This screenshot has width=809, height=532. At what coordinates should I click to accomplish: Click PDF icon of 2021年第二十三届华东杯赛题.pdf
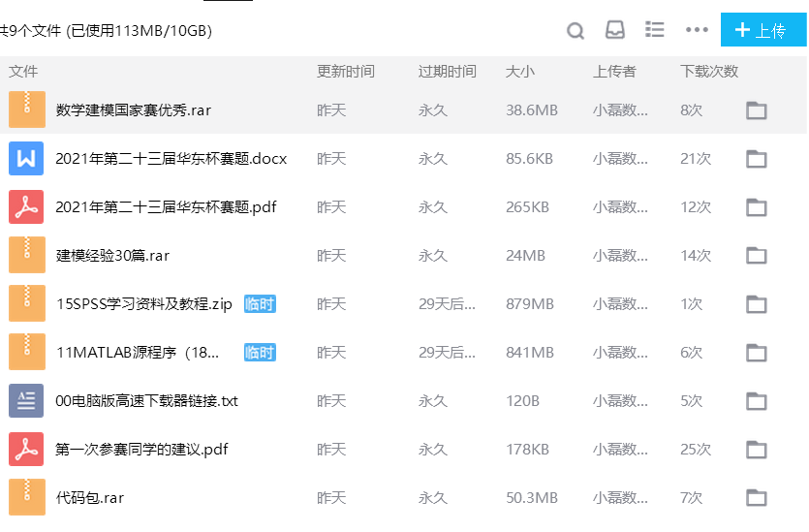click(26, 207)
